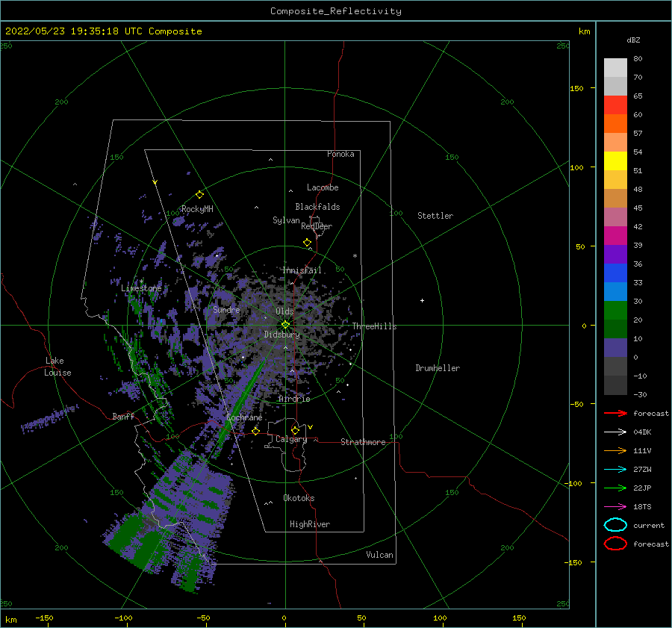Click the Didsbury label

tap(282, 335)
